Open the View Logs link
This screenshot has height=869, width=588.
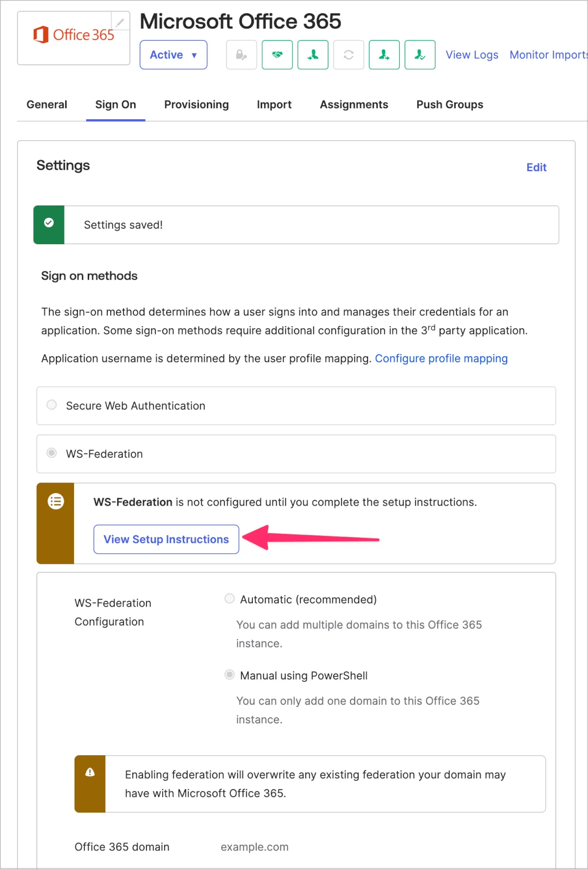point(472,55)
